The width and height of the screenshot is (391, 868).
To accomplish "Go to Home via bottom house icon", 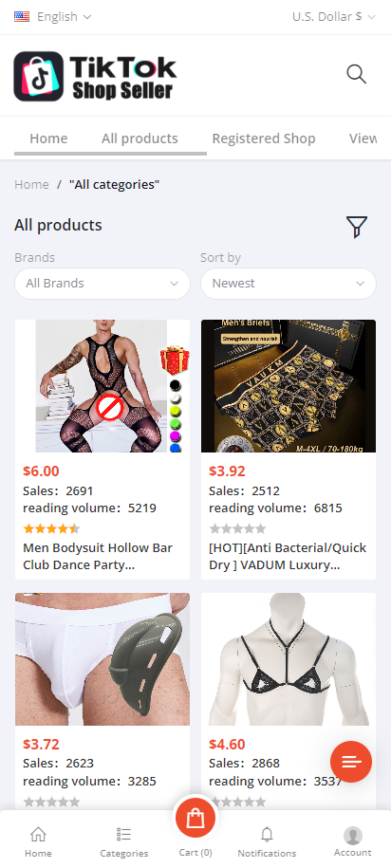I will 38,834.
